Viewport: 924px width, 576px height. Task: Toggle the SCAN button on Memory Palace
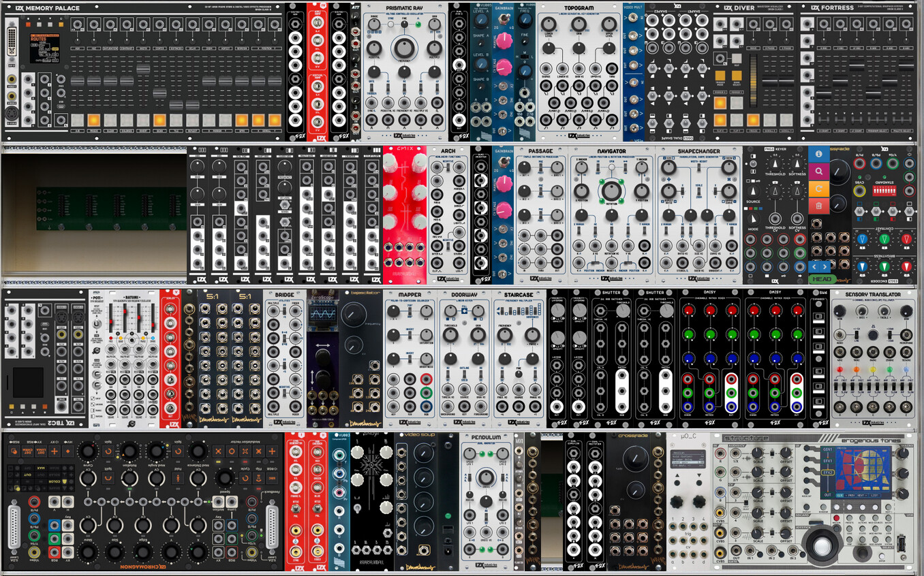(159, 120)
